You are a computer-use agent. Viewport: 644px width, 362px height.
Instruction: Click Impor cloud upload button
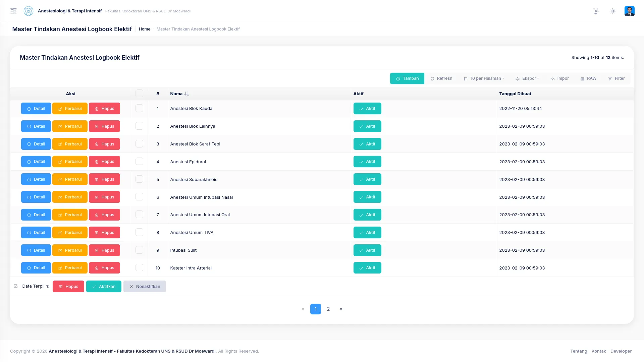559,78
